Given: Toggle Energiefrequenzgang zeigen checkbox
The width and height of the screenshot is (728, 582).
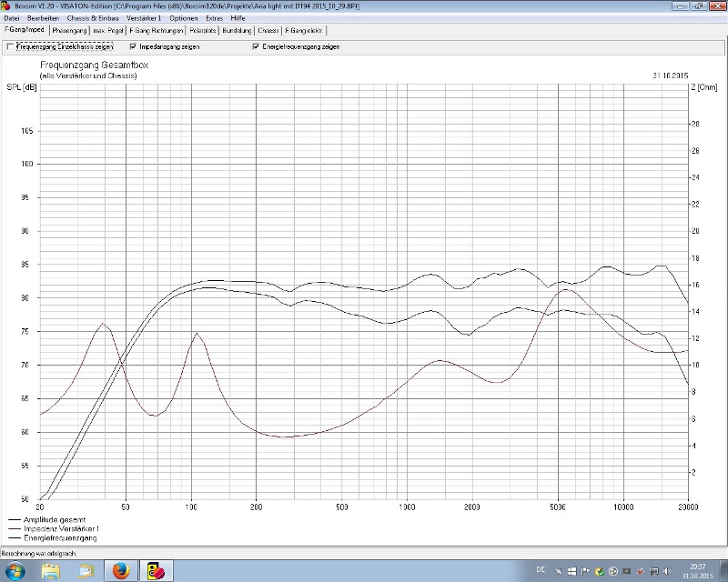Looking at the screenshot, I should 256,46.
